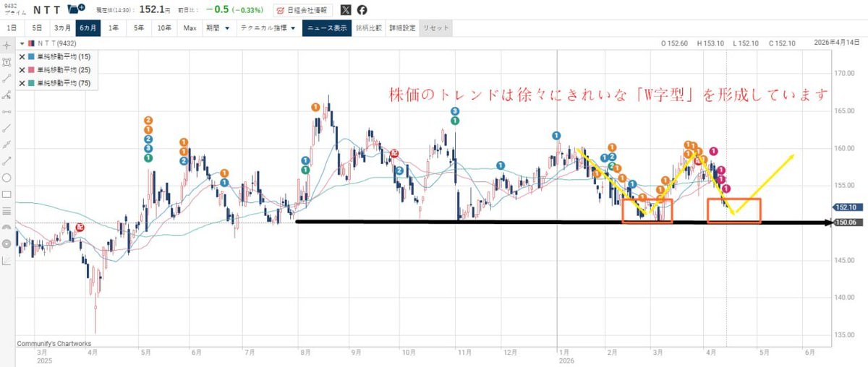
Task: Click the blue 1 news marker at January 2026
Action: tap(556, 135)
